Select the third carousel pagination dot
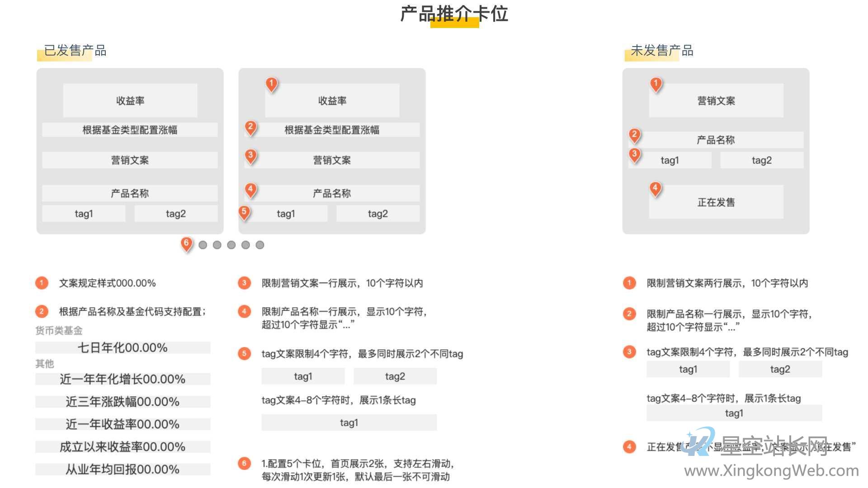The width and height of the screenshot is (868, 488). point(231,245)
